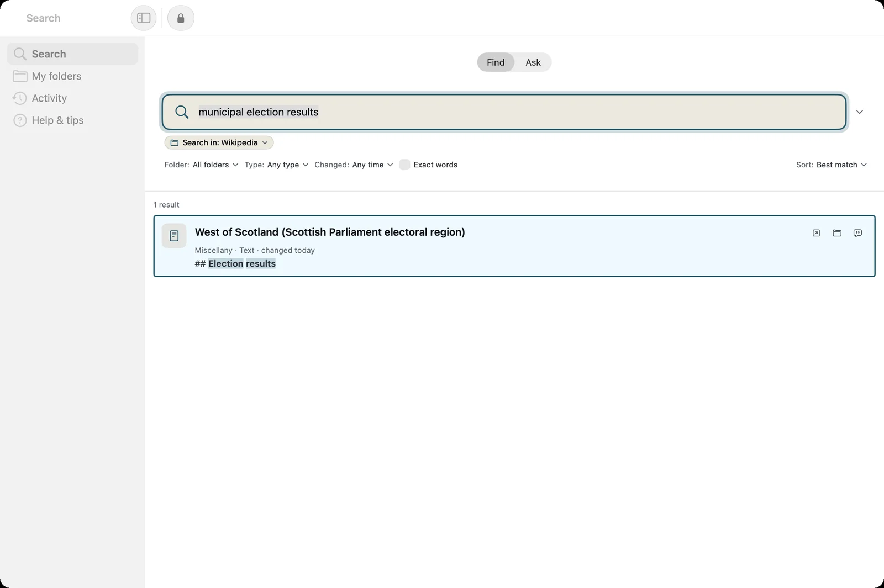Open the Sort: Best match dropdown
Viewport: 884px width, 588px height.
click(832, 165)
